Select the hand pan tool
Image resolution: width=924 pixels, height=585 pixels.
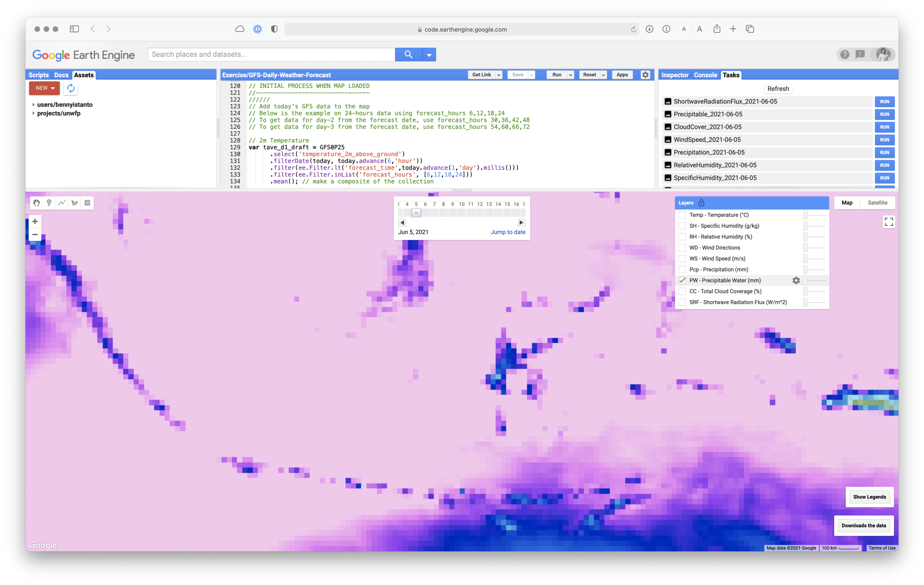click(37, 203)
